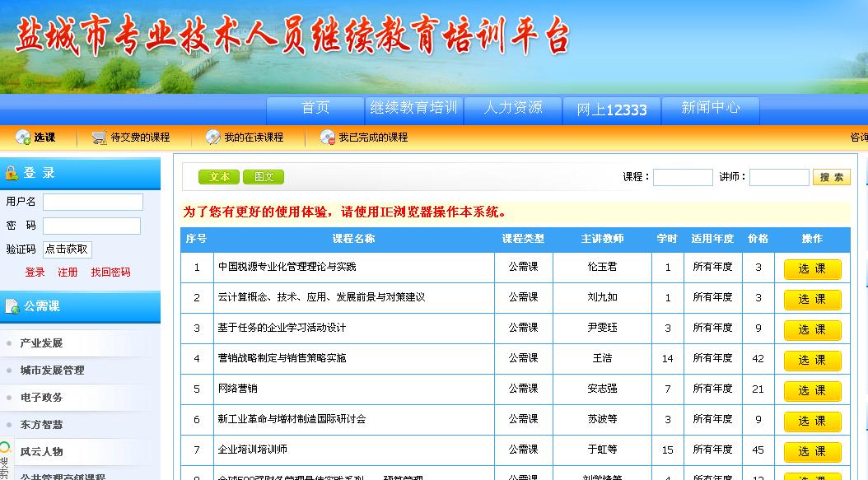The width and height of the screenshot is (868, 480).
Task: Select course 网络营销 with 选课 button
Action: [x=812, y=390]
